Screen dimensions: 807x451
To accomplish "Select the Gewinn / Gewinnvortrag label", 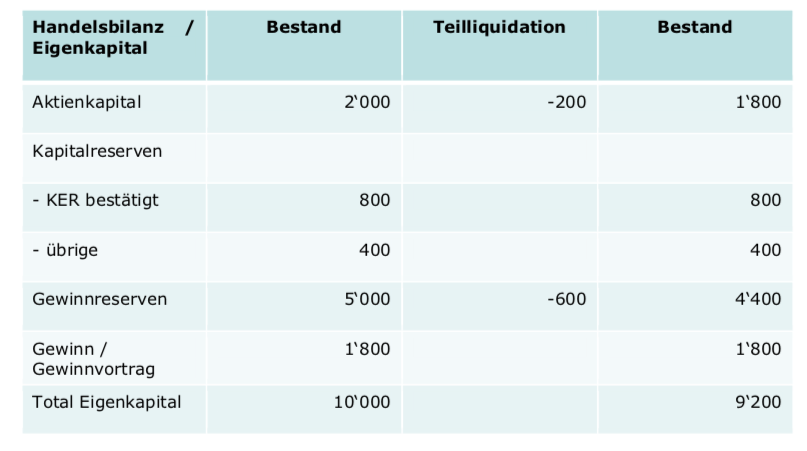I will 94,359.
